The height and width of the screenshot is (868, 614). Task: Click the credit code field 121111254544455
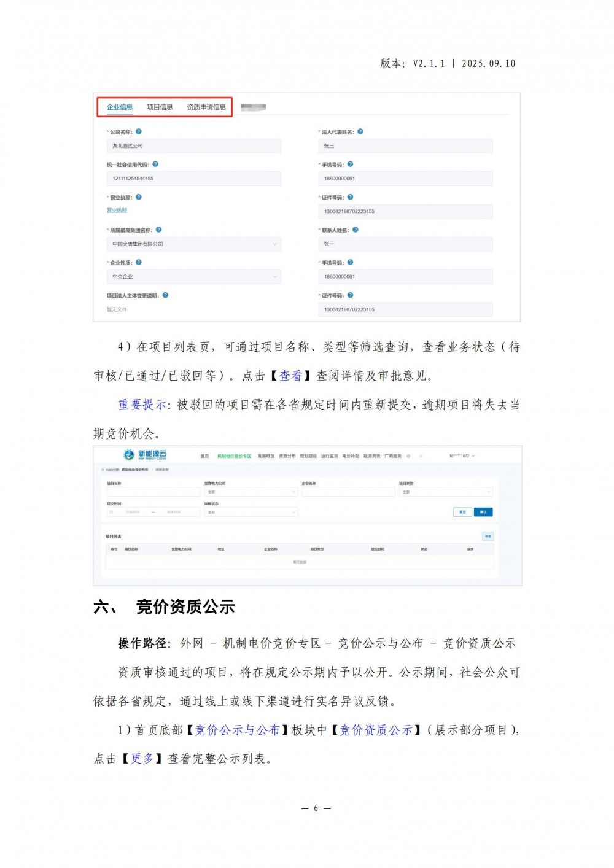tap(193, 179)
